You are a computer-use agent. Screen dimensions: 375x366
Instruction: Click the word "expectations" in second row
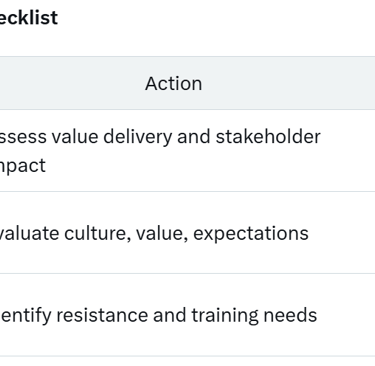(x=251, y=233)
